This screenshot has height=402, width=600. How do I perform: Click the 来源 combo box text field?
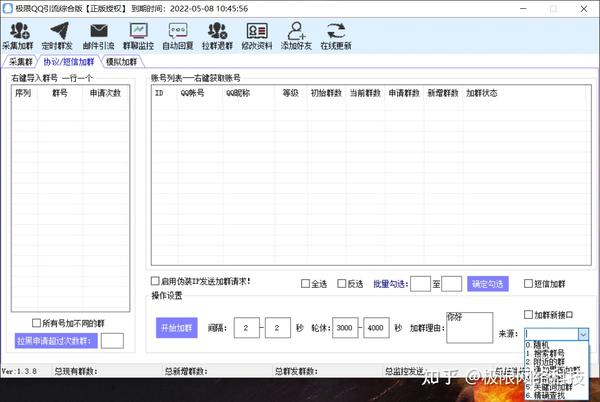[x=551, y=334]
